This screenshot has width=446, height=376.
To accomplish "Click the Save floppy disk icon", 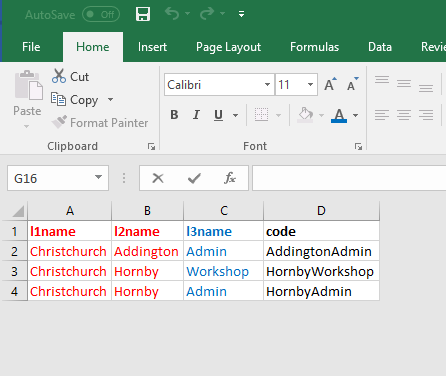I will (143, 14).
